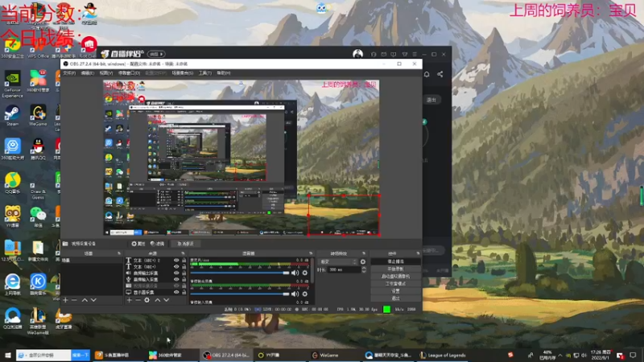Pop out the Sources dock header icon
The height and width of the screenshot is (362, 644).
[183, 253]
